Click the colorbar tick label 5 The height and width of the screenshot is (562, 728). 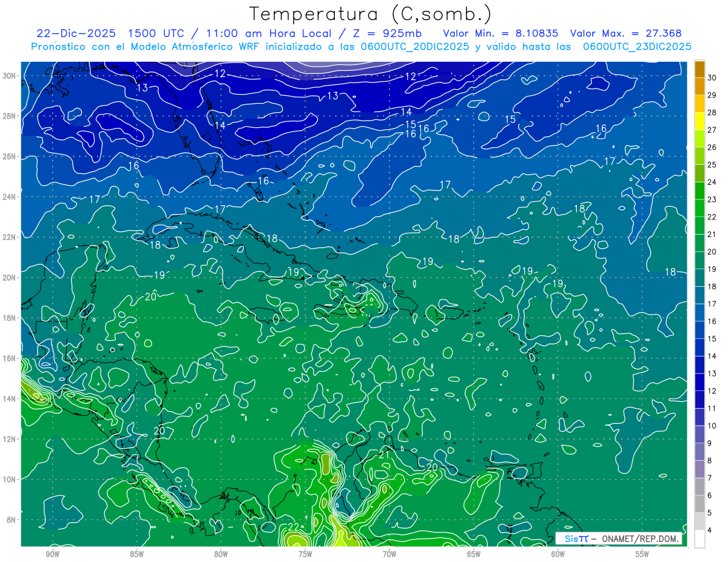point(710,513)
